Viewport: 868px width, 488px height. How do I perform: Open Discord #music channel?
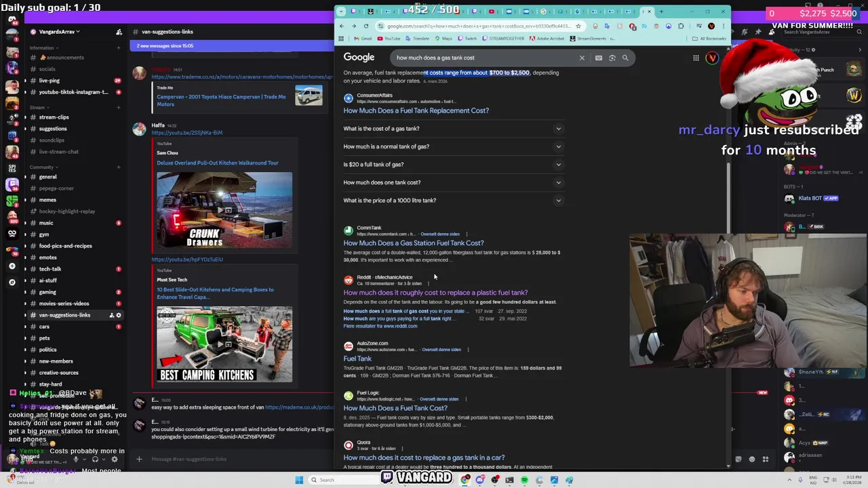coord(46,223)
